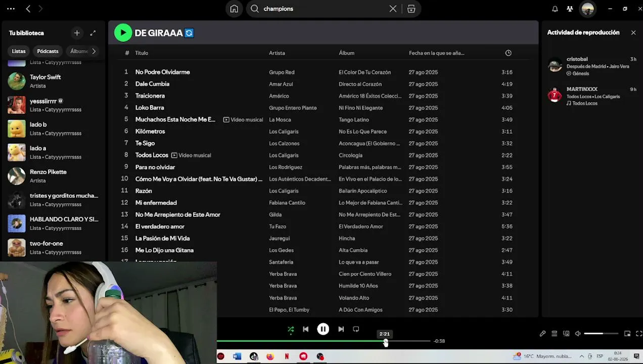643x364 pixels.
Task: Open the weather widget 16°C
Action: point(543,356)
